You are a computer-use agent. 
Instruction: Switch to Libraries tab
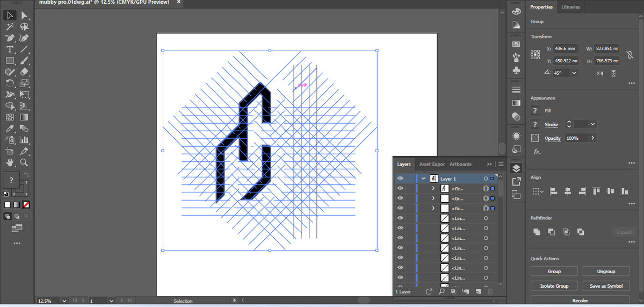pyautogui.click(x=570, y=7)
